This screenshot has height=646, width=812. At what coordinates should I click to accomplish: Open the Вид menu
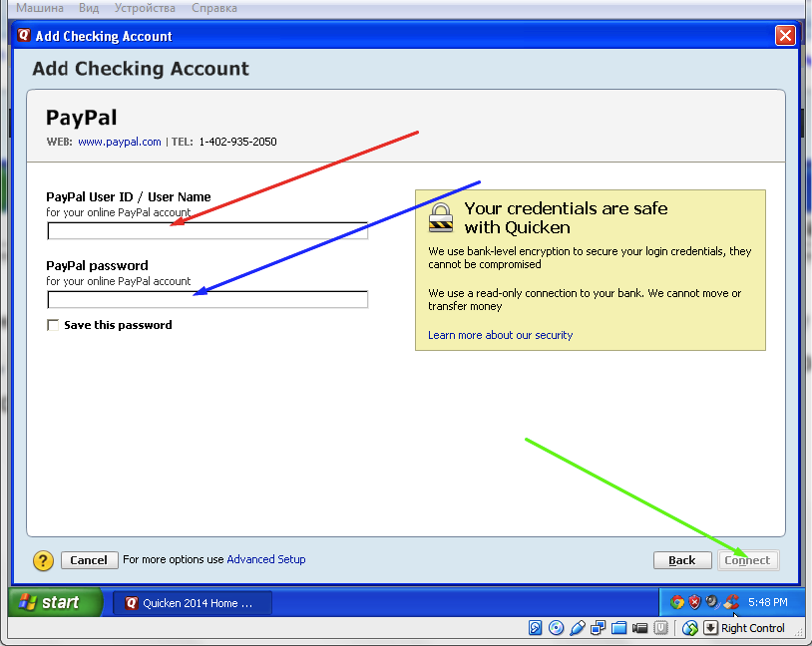89,8
